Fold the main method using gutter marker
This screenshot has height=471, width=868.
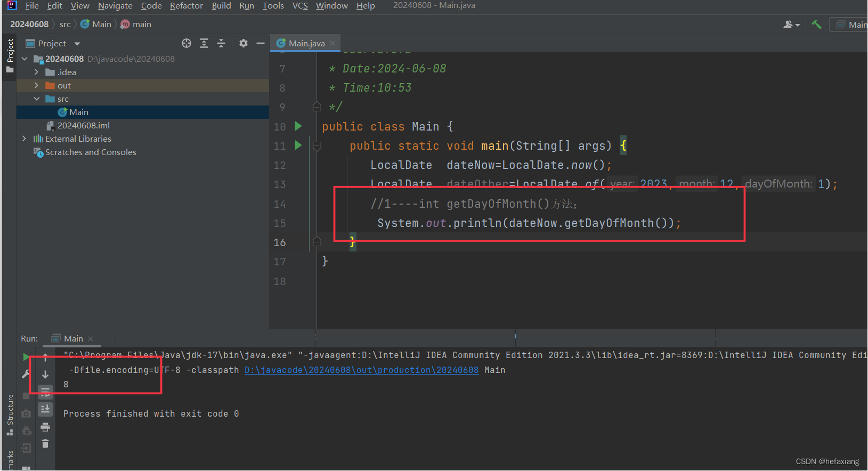point(317,146)
